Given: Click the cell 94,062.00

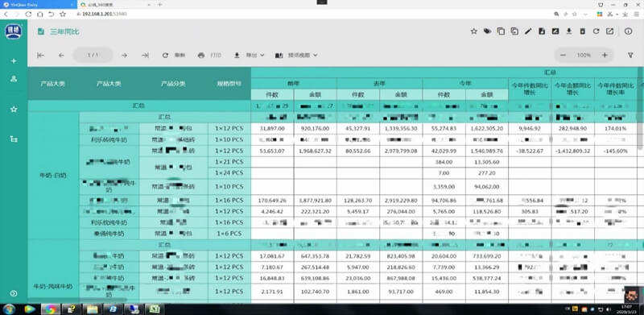Looking at the screenshot, I should (487, 187).
